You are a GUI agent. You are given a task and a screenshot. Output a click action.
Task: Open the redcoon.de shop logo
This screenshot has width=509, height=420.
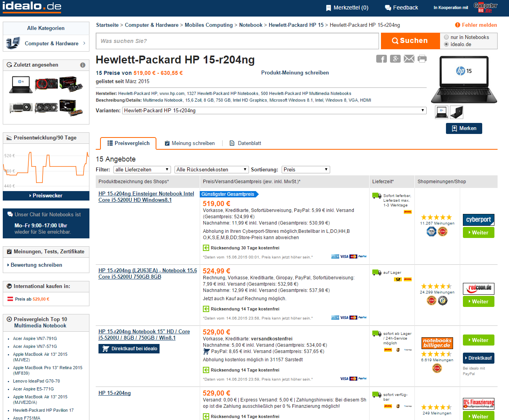pyautogui.click(x=478, y=288)
